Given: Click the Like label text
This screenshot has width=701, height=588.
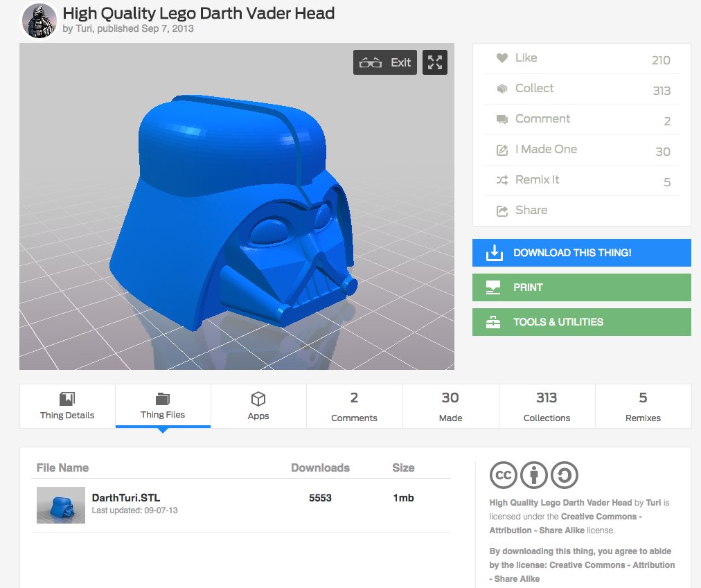Looking at the screenshot, I should [x=526, y=57].
